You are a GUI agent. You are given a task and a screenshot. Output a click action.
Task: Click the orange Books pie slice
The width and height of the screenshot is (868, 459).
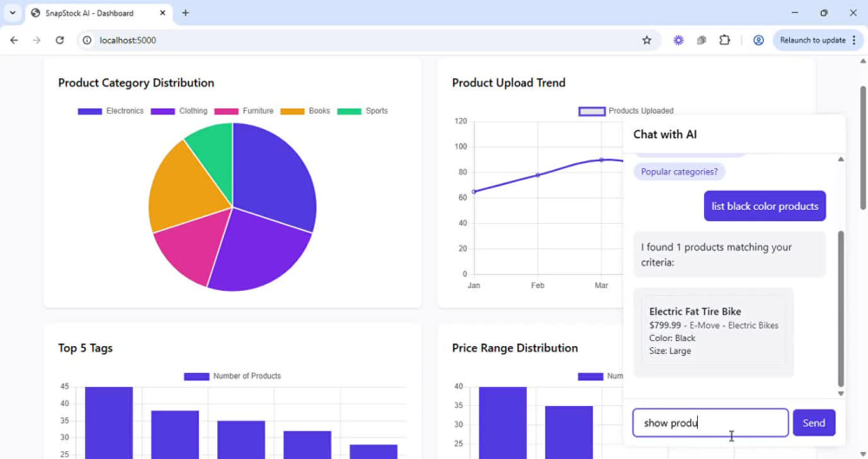click(182, 188)
